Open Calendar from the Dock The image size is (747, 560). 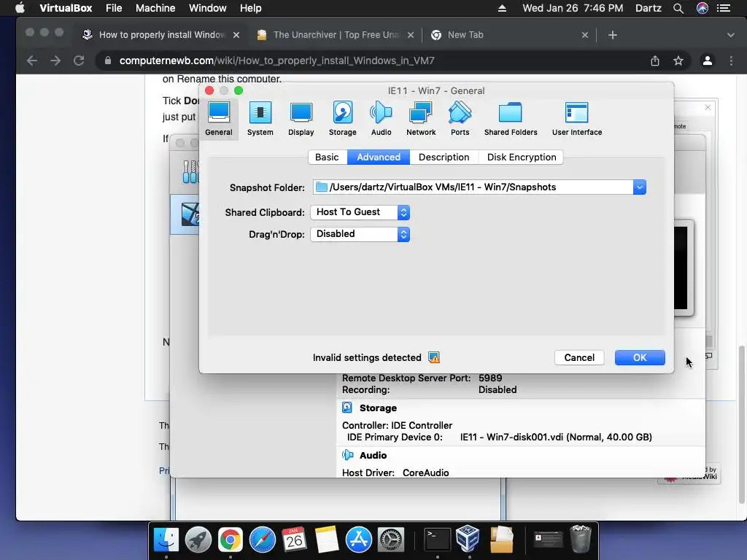[x=294, y=540]
